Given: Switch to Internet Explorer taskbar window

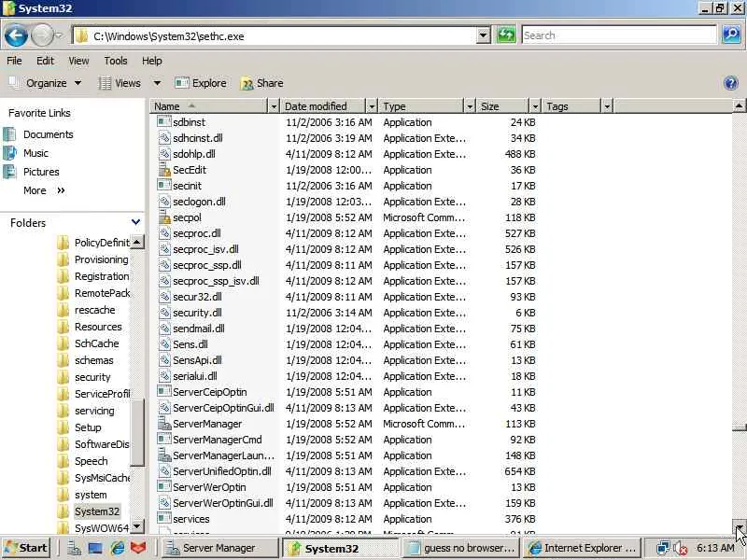Looking at the screenshot, I should tap(582, 548).
